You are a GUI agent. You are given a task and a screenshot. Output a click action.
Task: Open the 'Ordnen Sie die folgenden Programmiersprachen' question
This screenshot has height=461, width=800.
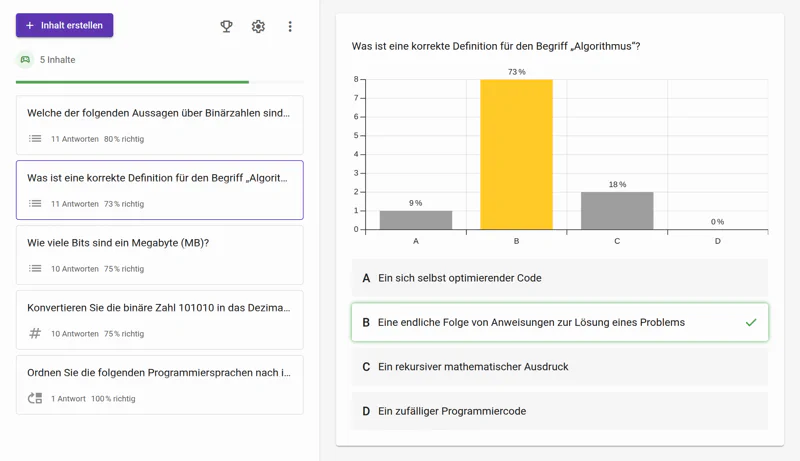pyautogui.click(x=159, y=373)
